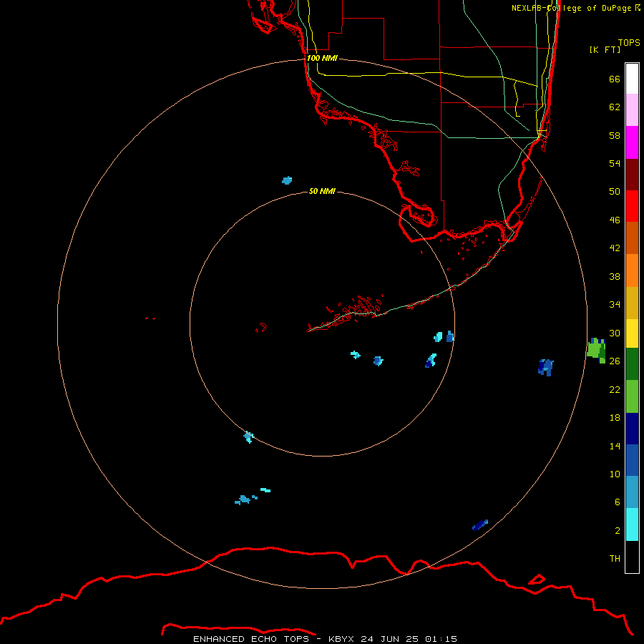Select the legend value 50
This screenshot has width=644, height=644.
click(615, 191)
